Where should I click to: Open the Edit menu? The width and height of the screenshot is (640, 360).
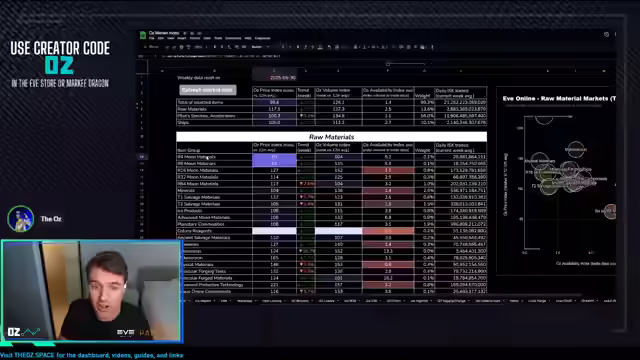(x=161, y=38)
